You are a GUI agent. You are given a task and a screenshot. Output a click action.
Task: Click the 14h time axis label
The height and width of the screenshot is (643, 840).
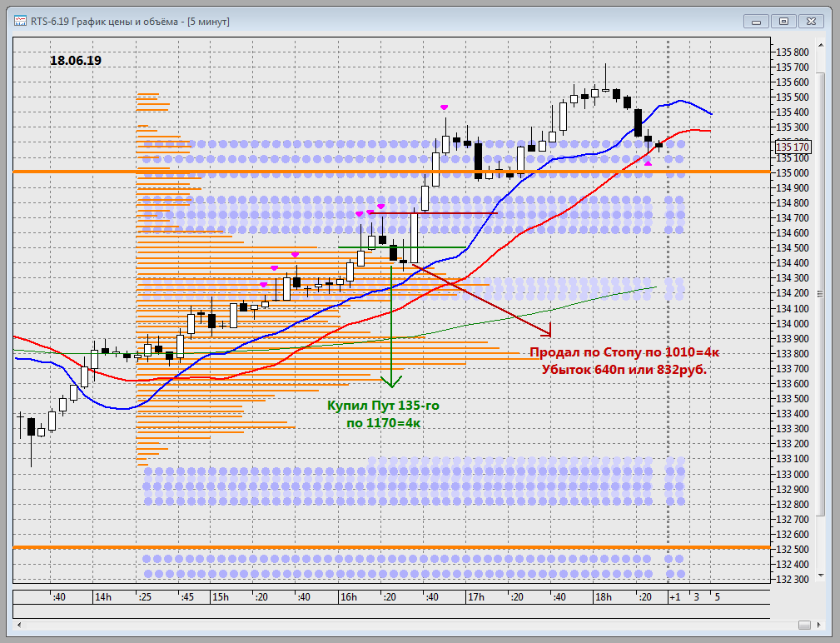point(103,597)
